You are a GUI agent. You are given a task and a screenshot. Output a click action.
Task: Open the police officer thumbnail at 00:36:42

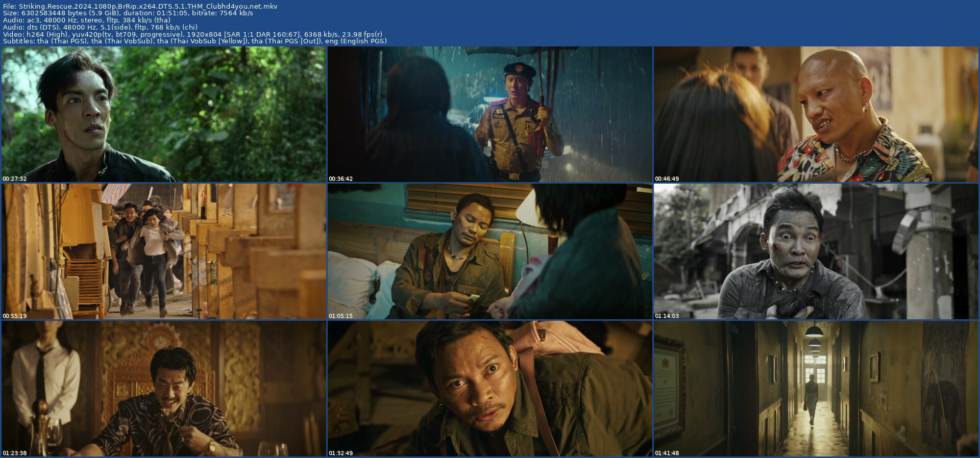[490, 114]
